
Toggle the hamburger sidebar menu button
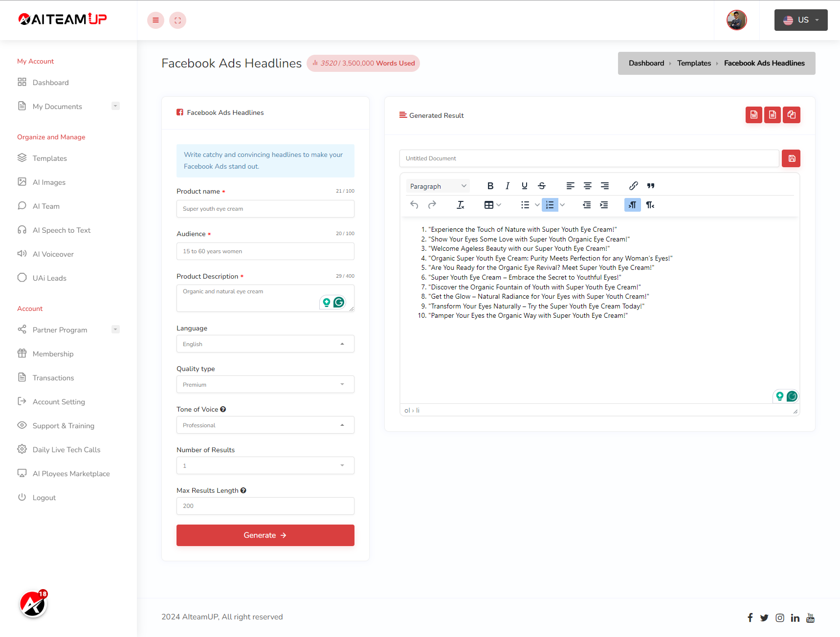155,20
